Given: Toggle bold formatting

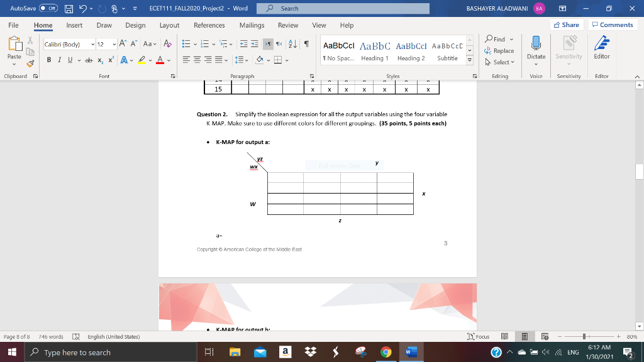Looking at the screenshot, I should [49, 58].
